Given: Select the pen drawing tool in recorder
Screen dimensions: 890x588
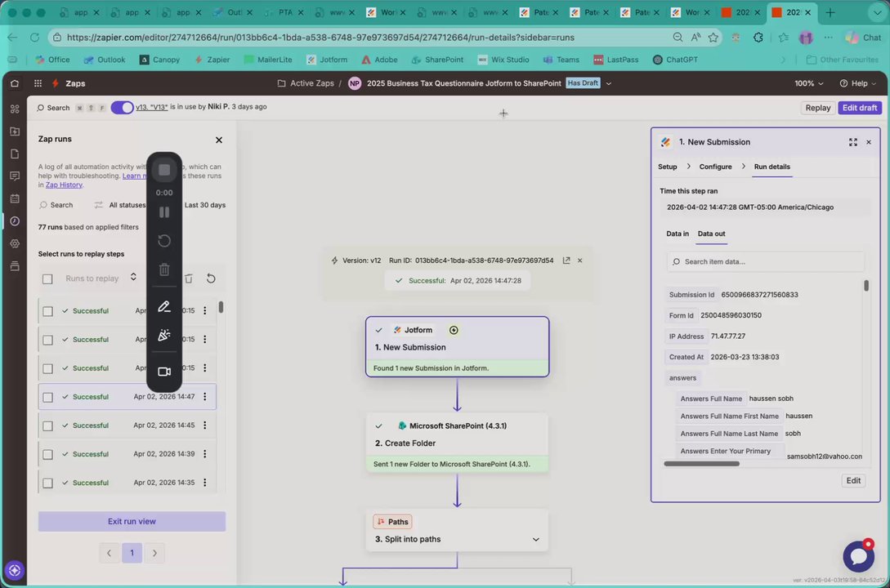Looking at the screenshot, I should click(x=164, y=307).
